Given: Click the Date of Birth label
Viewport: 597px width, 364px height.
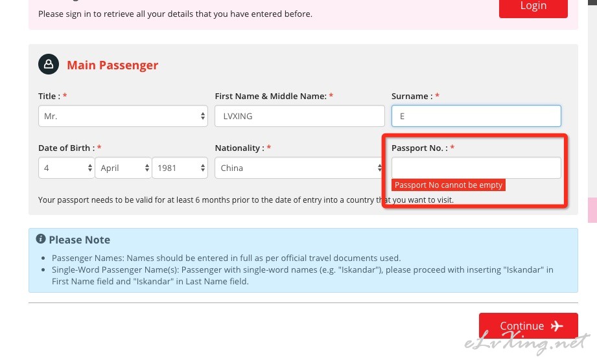Looking at the screenshot, I should pyautogui.click(x=66, y=148).
